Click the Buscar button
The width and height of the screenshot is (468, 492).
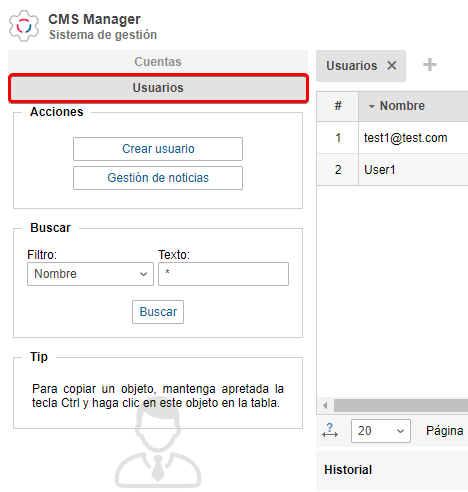click(158, 312)
